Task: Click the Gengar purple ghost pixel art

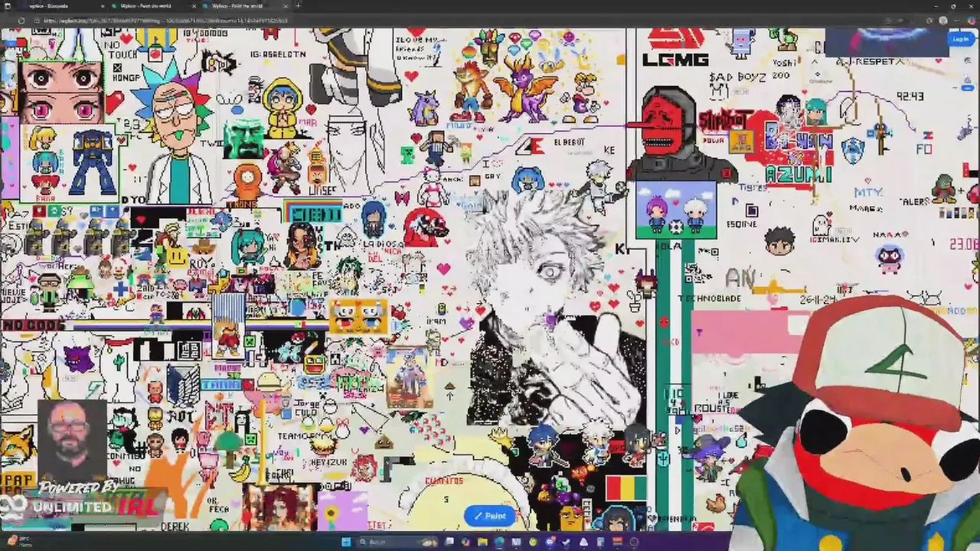Action: [77, 358]
